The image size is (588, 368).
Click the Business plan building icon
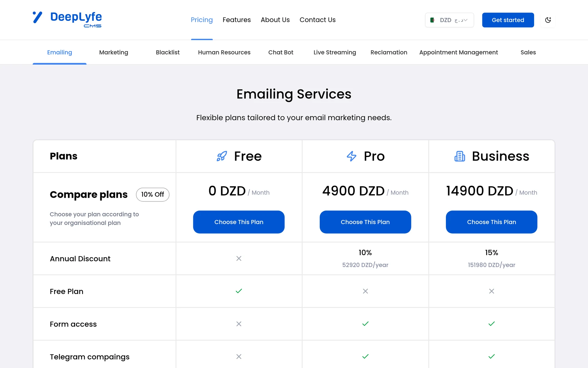click(x=460, y=156)
